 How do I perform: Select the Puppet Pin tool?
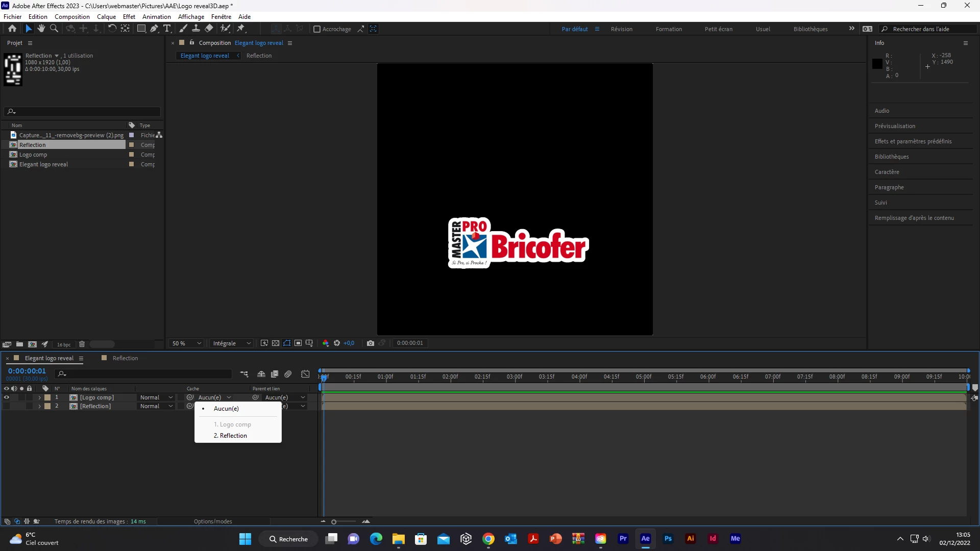pos(241,29)
